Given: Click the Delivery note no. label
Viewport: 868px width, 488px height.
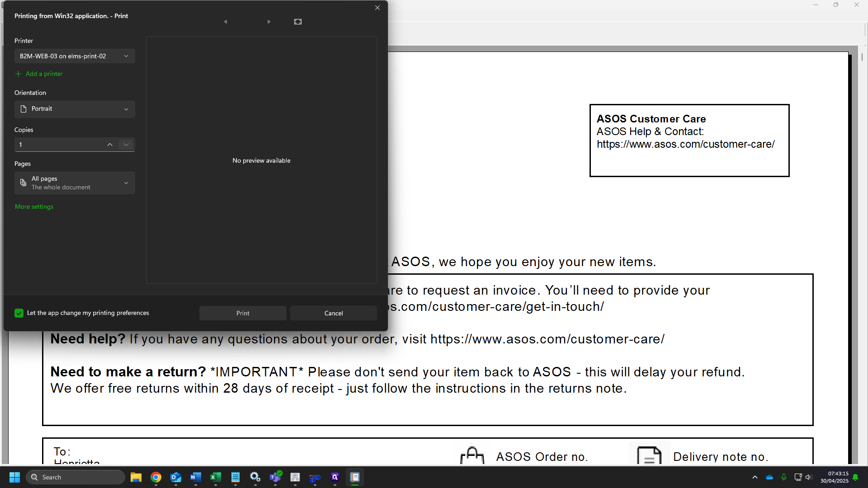Looking at the screenshot, I should point(721,457).
